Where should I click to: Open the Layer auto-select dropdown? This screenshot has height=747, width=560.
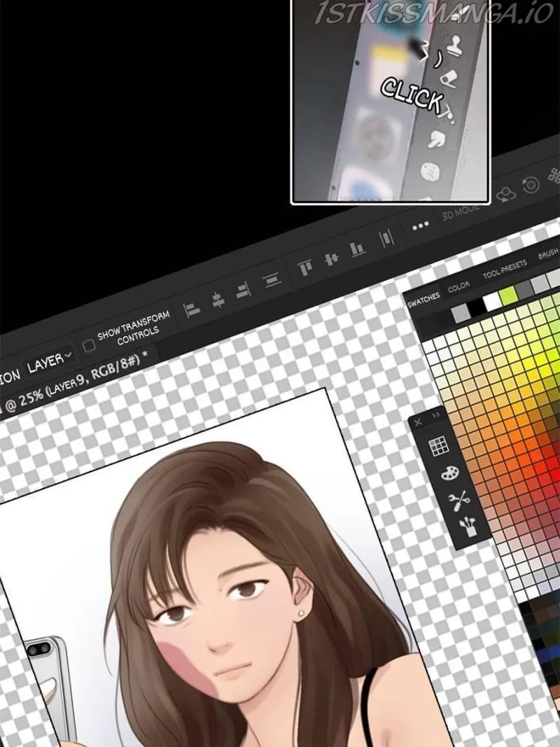tap(50, 363)
